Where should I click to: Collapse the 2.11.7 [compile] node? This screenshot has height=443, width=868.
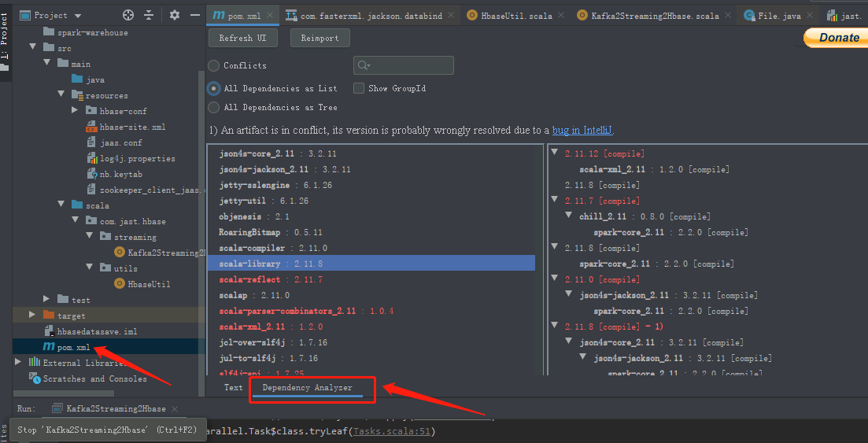coord(555,201)
